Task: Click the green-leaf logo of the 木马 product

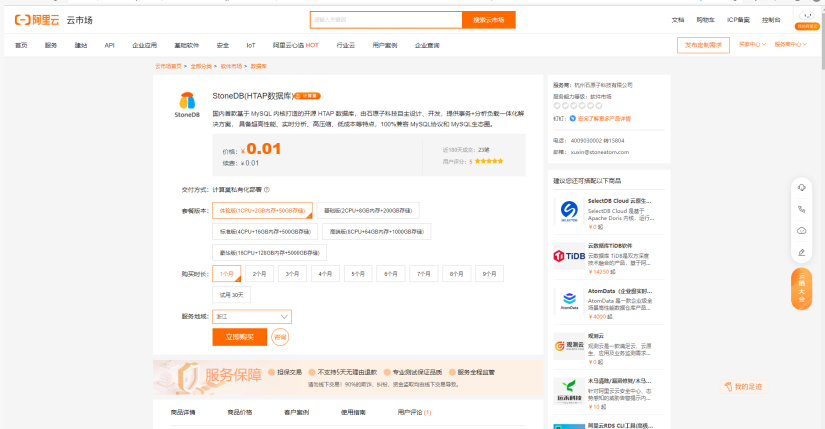Action: coord(569,391)
